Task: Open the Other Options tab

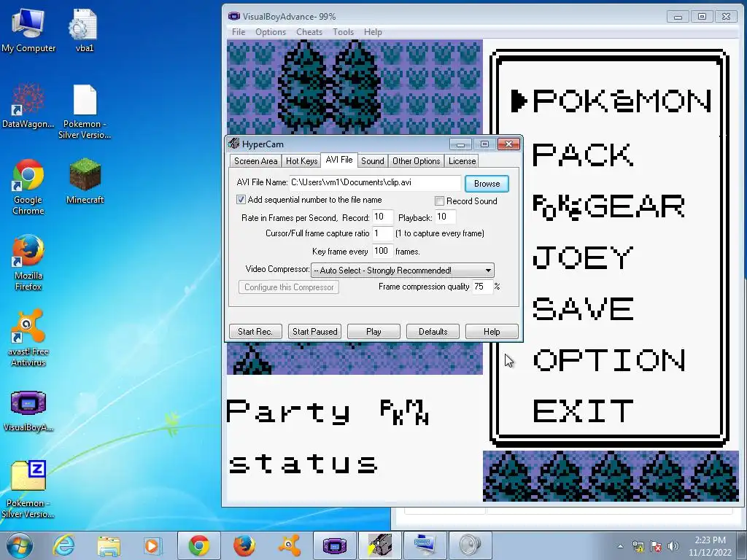Action: (417, 161)
